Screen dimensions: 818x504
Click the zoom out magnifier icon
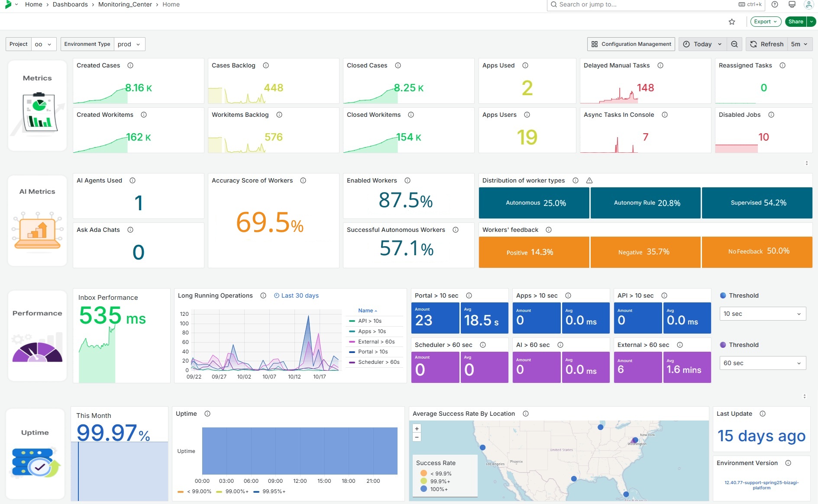click(734, 44)
